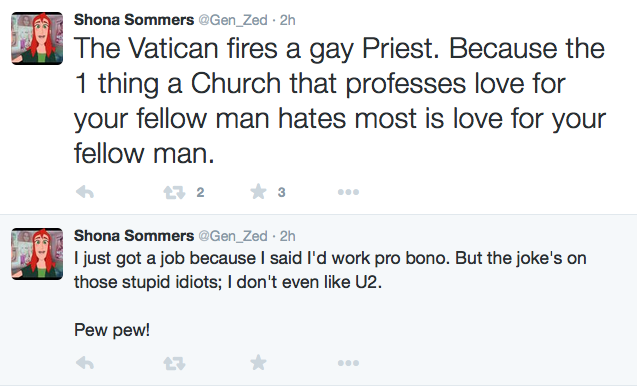This screenshot has height=391, width=637.
Task: Expand the pro bono tweet text
Action: click(330, 294)
